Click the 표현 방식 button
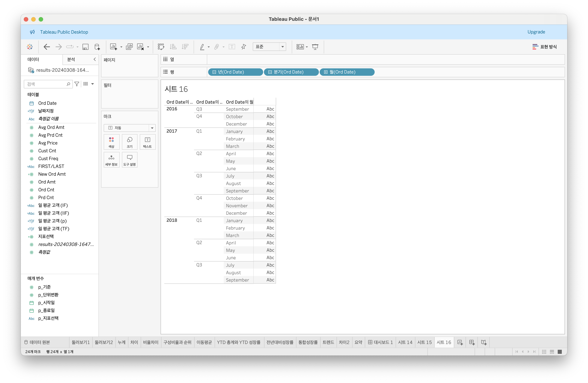 (545, 47)
